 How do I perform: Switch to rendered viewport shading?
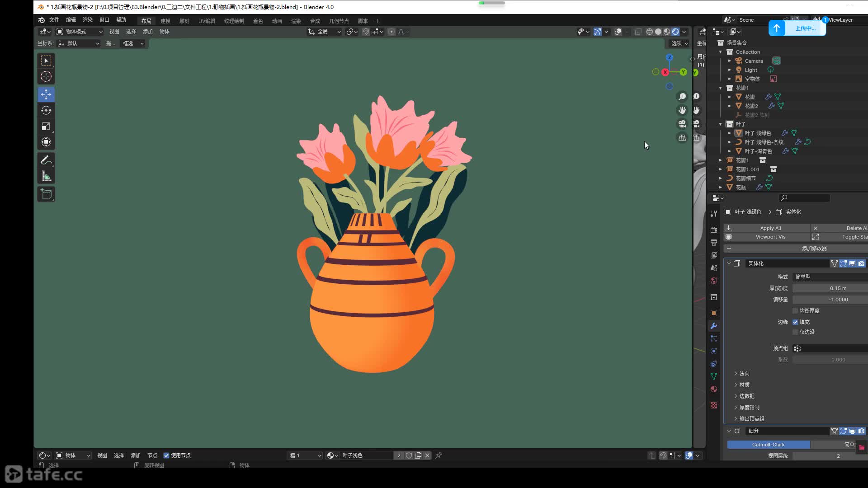pyautogui.click(x=675, y=32)
